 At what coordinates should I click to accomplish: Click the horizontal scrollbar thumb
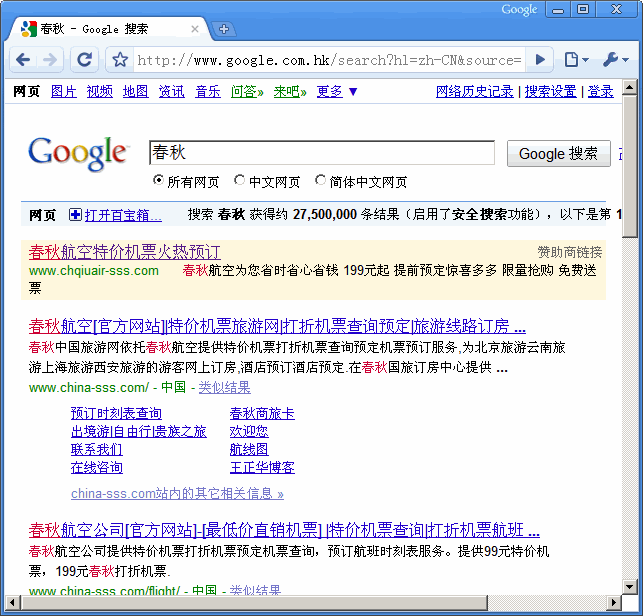tap(254, 602)
